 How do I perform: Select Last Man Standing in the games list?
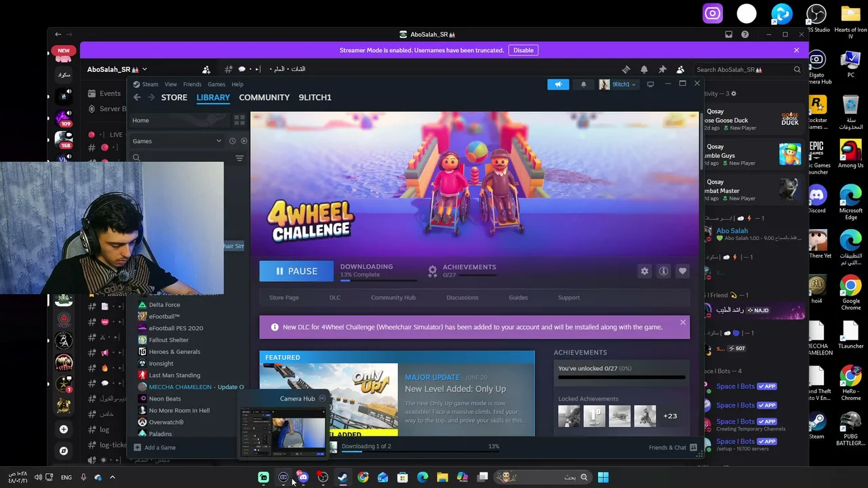point(174,375)
